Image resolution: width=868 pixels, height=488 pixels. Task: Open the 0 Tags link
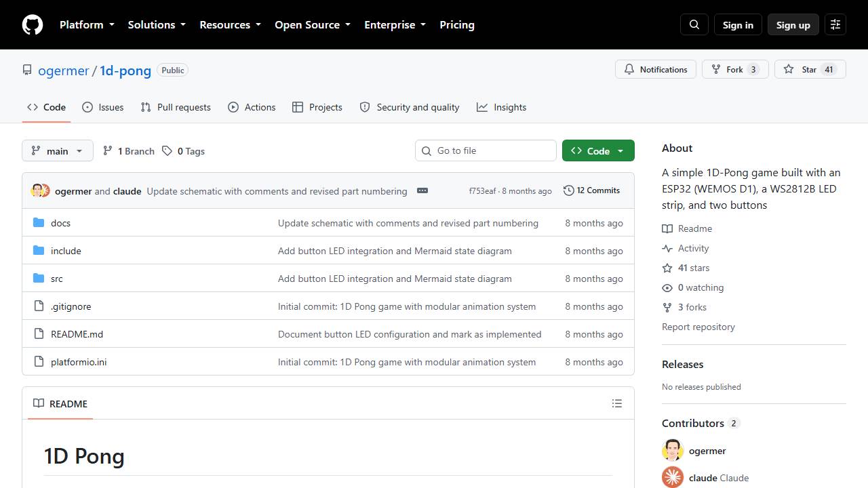tap(183, 151)
